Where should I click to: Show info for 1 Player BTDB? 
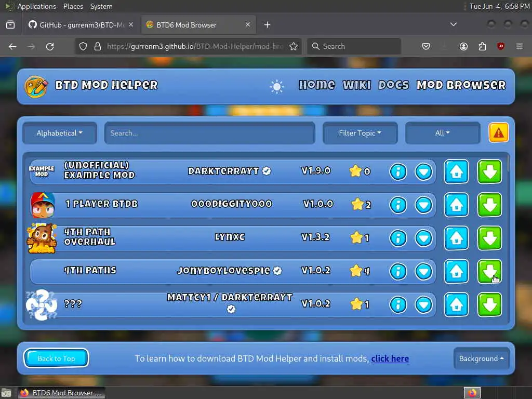point(398,205)
